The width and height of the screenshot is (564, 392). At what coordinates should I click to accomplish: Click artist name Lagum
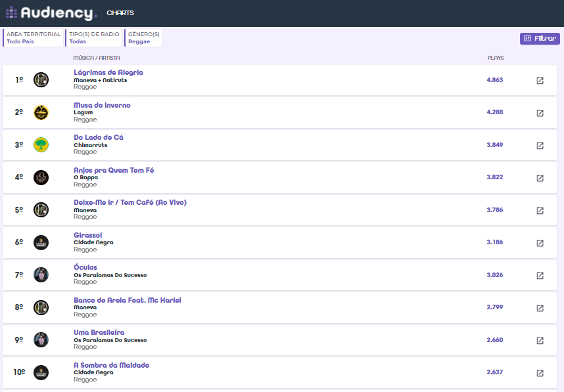pos(83,112)
